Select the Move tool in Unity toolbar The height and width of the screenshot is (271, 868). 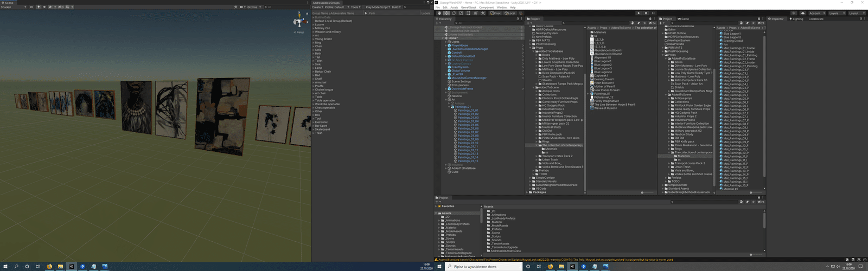(x=446, y=13)
